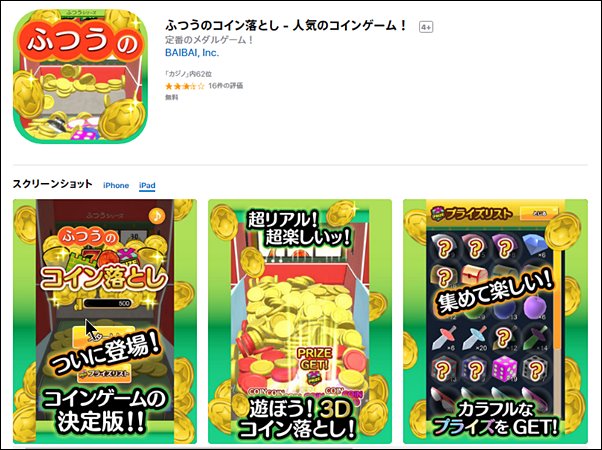Screen dimensions: 602x450
Task: Click the treasure chest prize icon
Action: tap(475, 275)
